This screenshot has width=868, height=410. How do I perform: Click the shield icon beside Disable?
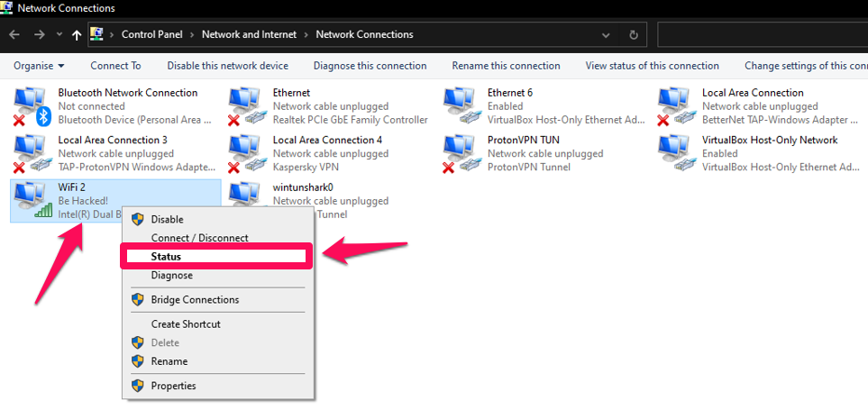tap(137, 219)
